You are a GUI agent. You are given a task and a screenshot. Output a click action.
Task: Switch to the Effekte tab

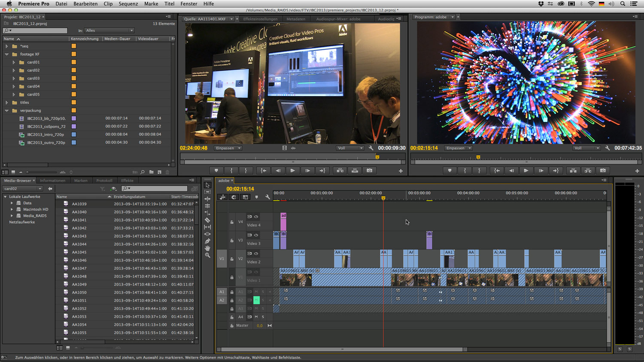click(127, 181)
